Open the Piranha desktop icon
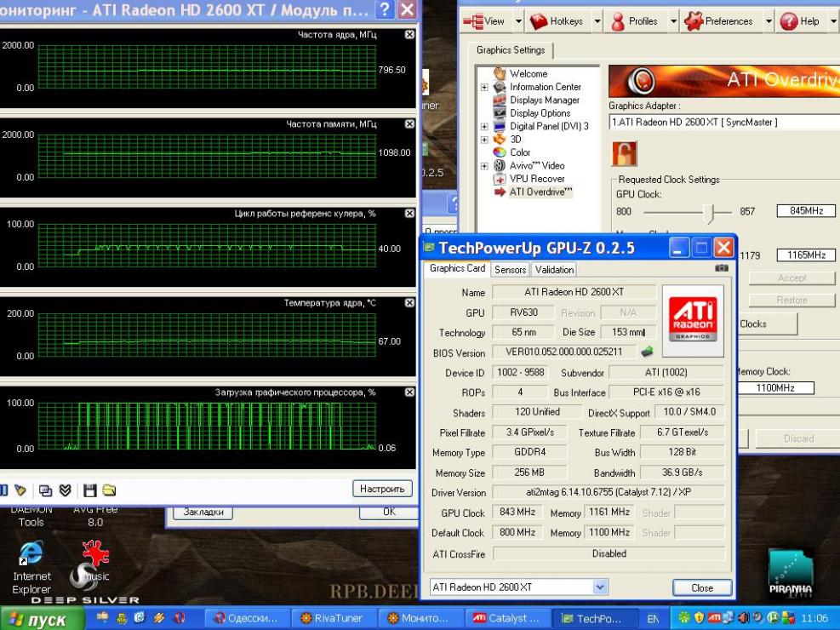The height and width of the screenshot is (630, 840). (x=791, y=573)
